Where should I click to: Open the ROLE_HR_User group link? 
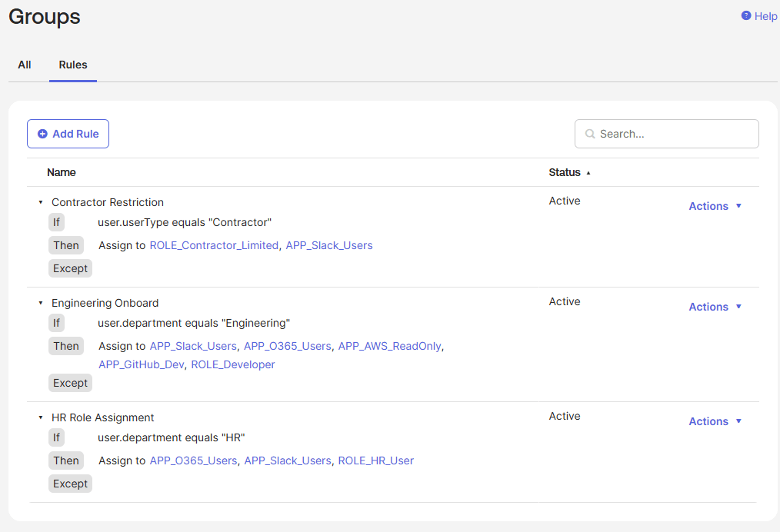(x=375, y=461)
